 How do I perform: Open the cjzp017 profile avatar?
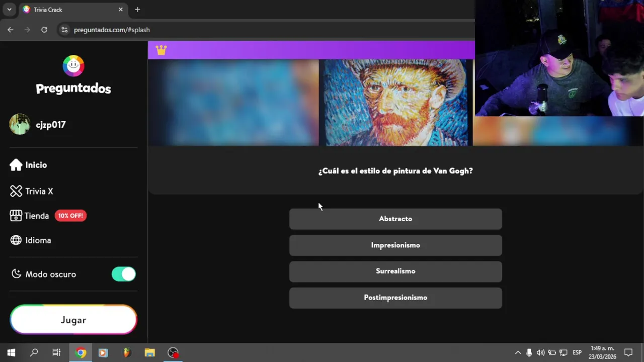(x=20, y=124)
